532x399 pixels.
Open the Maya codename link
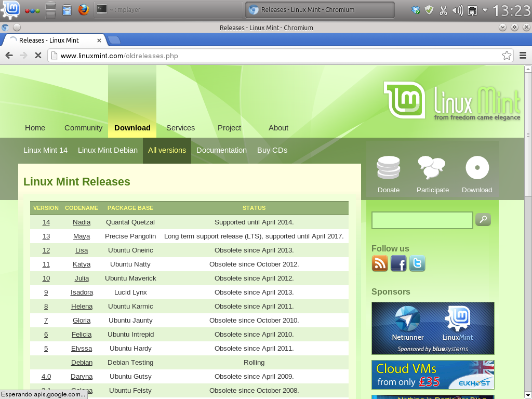tap(82, 236)
